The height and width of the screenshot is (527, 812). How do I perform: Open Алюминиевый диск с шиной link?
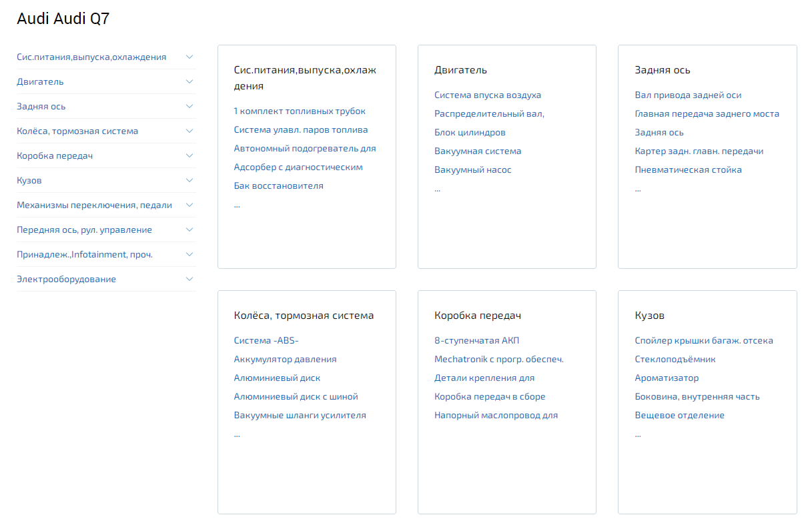(x=296, y=397)
